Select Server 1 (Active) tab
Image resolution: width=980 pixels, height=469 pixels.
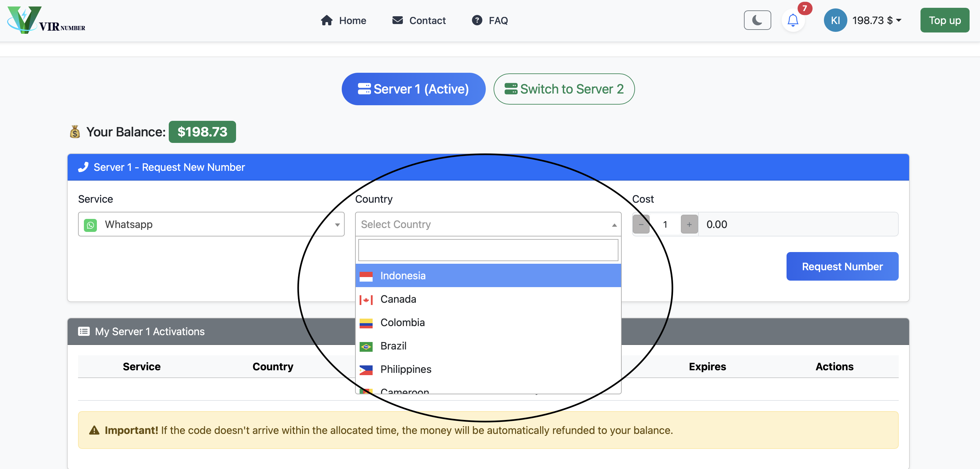[x=413, y=89]
